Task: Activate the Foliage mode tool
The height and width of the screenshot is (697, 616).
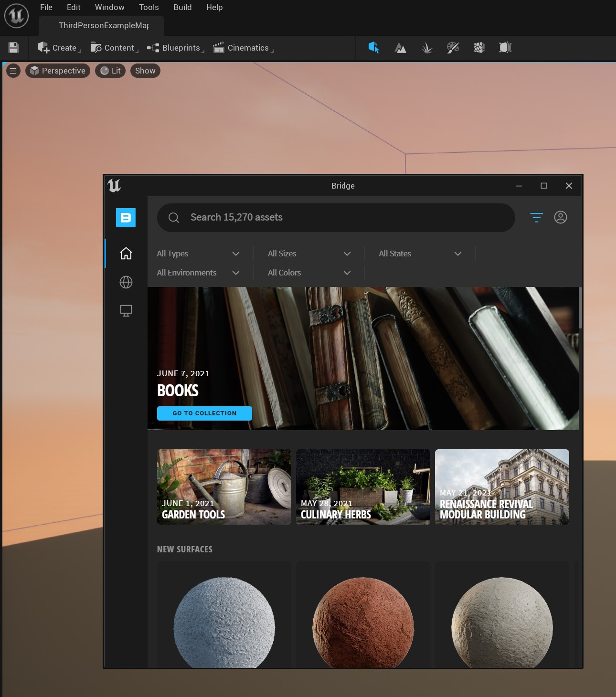Action: pyautogui.click(x=426, y=47)
